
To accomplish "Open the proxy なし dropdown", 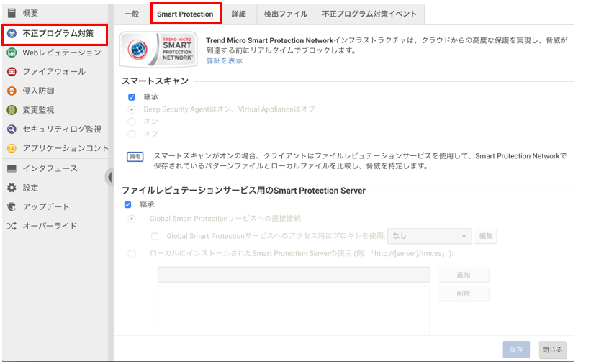I will pyautogui.click(x=429, y=236).
